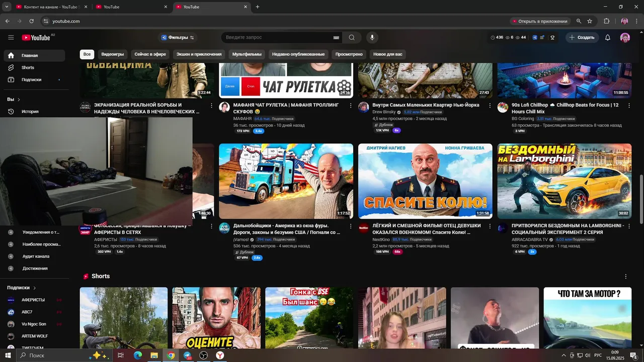Open more options for the Shorts shelf

coord(626,277)
